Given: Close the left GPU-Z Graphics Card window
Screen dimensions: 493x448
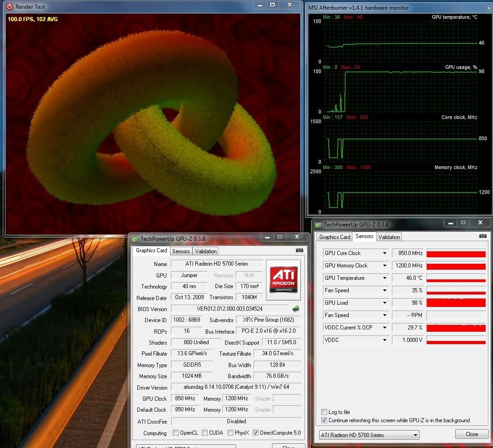Looking at the screenshot, I should [297, 237].
